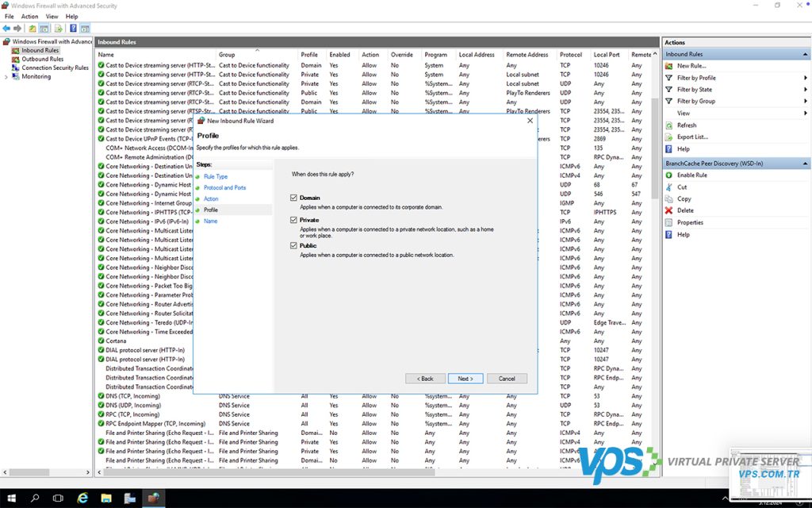Expand the Filter by Profile submenu arrow
Viewport: 812px width, 508px height.
coord(806,78)
